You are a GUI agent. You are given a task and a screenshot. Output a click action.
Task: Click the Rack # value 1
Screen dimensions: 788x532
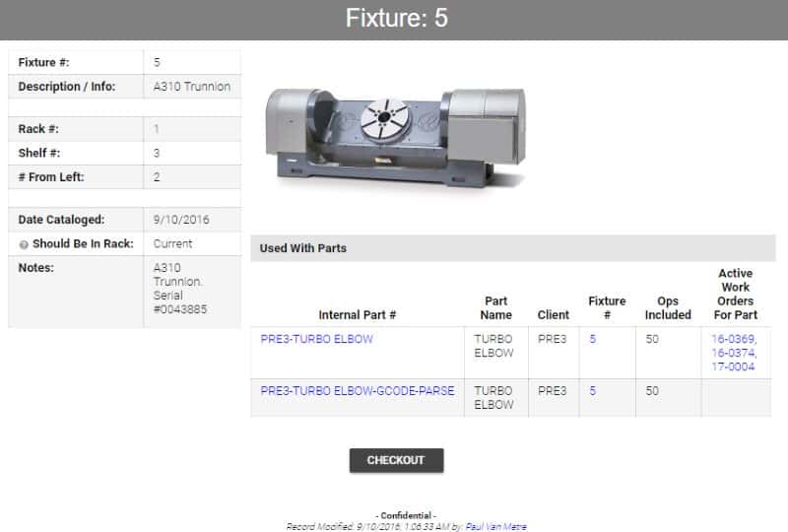coord(157,129)
